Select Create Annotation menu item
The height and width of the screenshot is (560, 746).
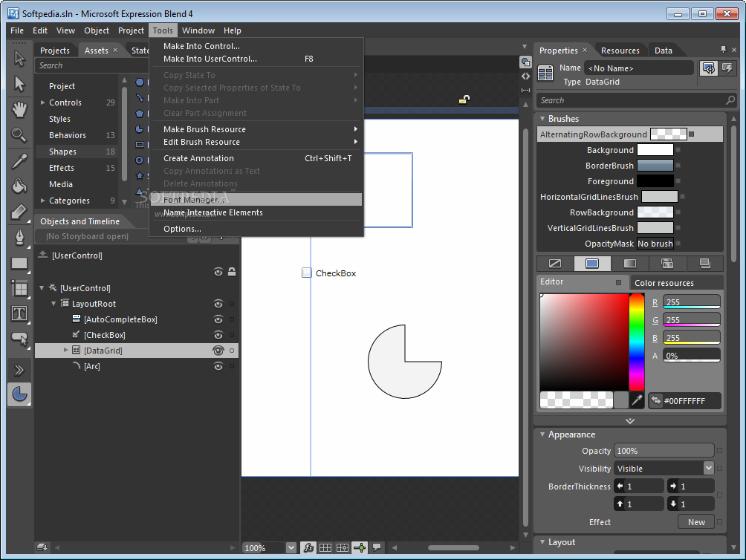click(x=256, y=158)
